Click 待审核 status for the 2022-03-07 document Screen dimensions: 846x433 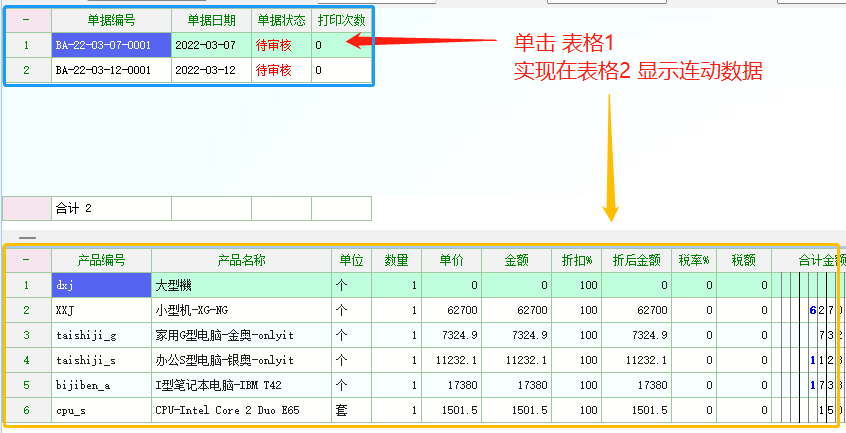(x=274, y=45)
